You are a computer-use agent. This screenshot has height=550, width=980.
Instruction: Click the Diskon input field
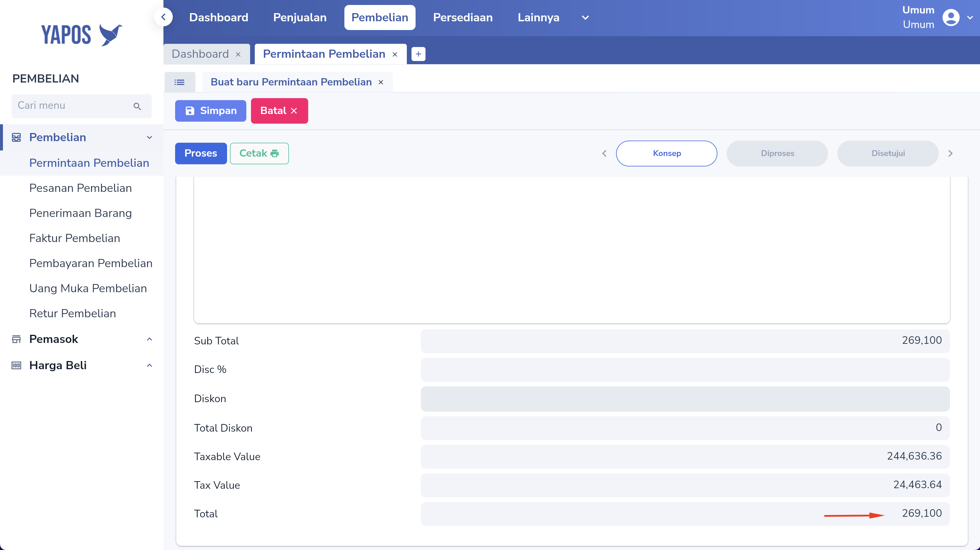tap(685, 399)
